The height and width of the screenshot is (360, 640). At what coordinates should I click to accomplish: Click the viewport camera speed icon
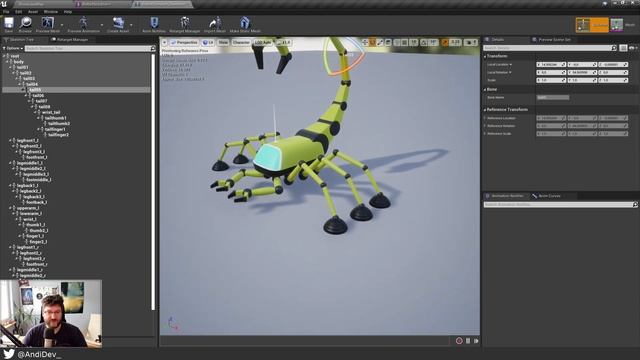tap(471, 42)
